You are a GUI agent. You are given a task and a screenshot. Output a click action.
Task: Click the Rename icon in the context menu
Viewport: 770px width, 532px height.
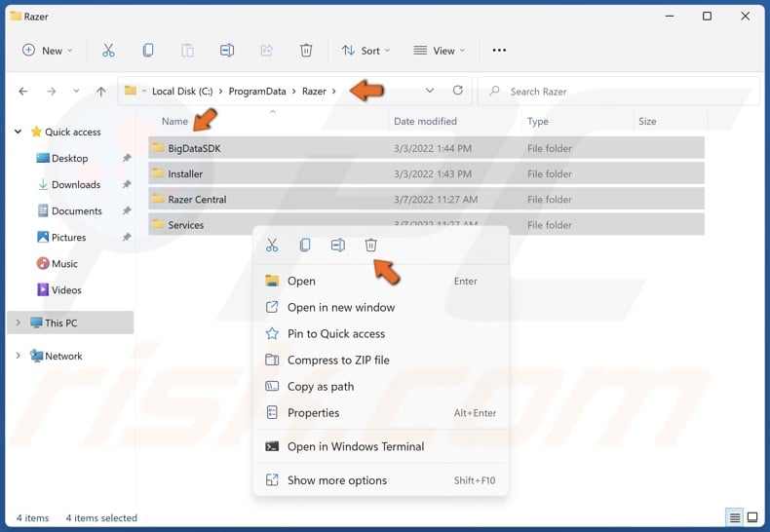point(338,245)
